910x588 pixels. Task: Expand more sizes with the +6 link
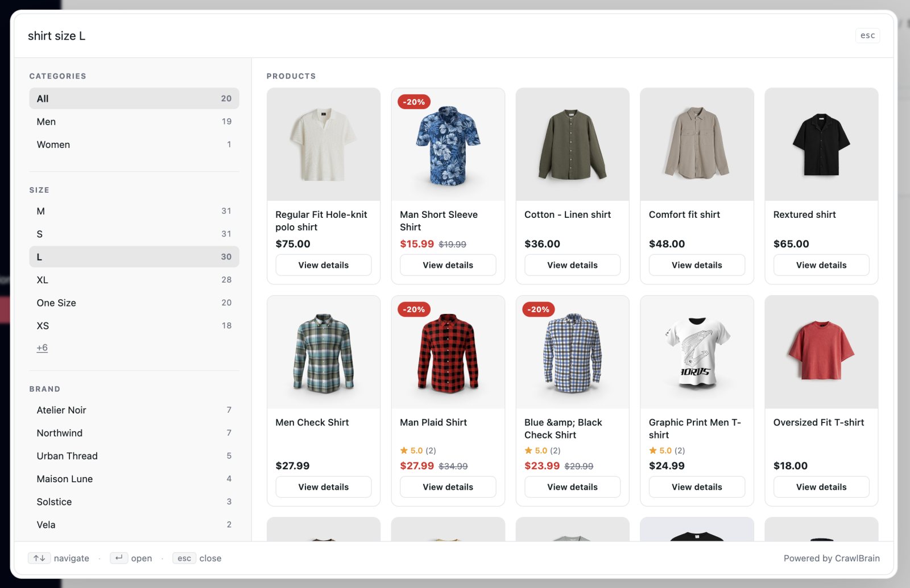tap(42, 347)
